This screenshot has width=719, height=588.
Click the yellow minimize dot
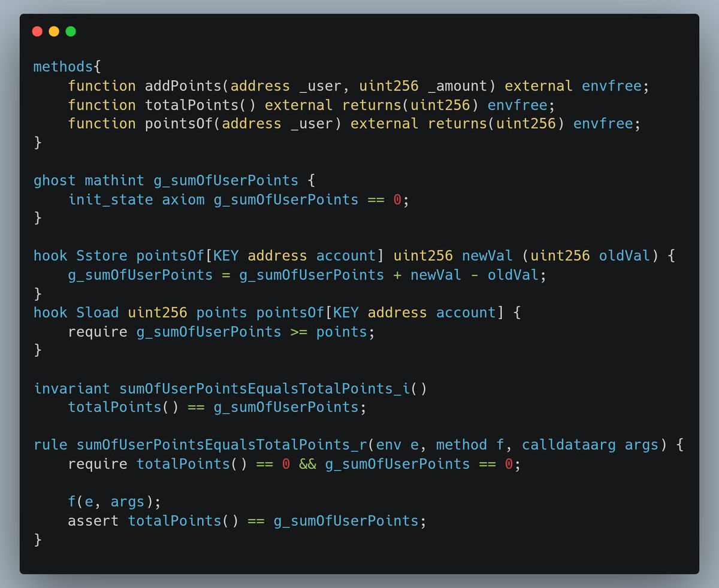click(x=54, y=31)
